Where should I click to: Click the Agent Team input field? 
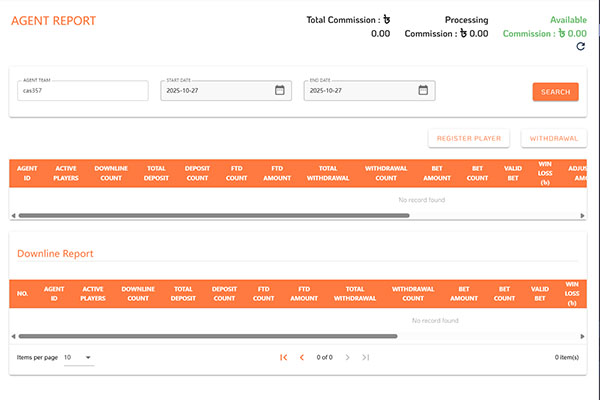point(83,91)
